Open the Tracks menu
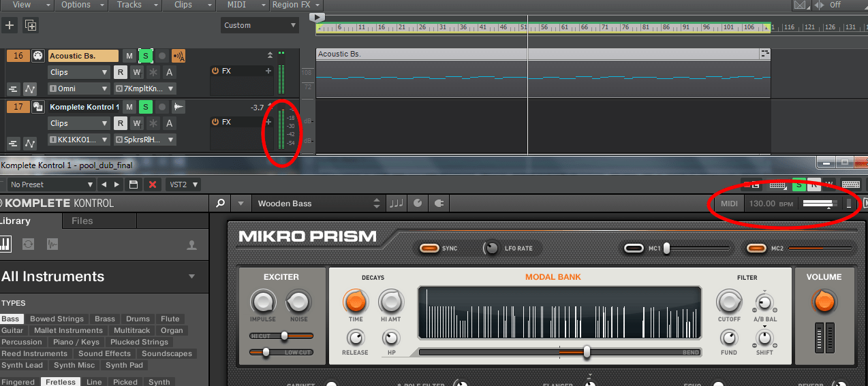868x386 pixels. 134,5
